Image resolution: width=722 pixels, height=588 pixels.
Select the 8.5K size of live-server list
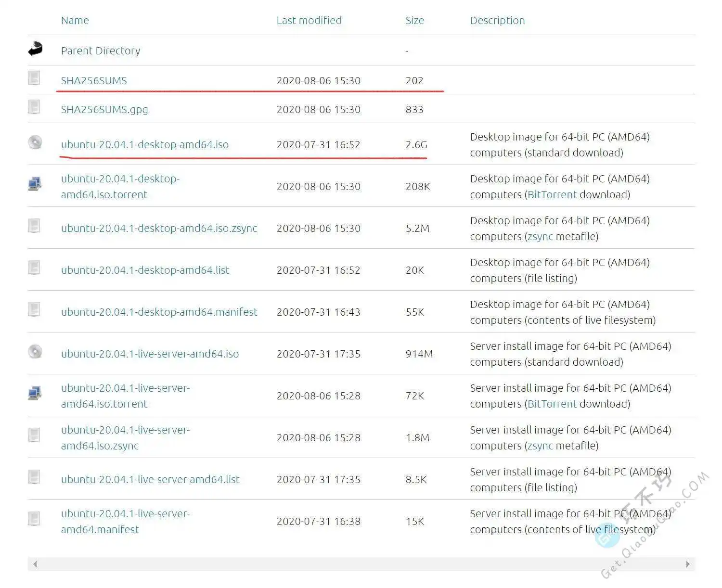click(x=416, y=479)
